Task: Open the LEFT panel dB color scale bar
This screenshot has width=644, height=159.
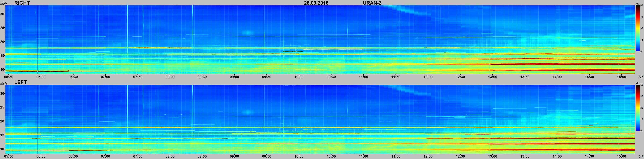Action: [638, 108]
